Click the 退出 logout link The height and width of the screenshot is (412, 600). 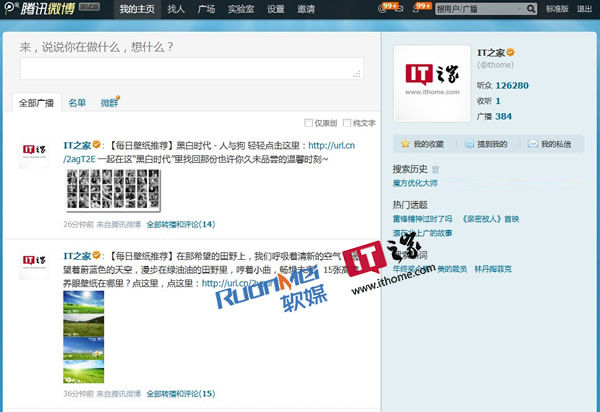(x=584, y=9)
